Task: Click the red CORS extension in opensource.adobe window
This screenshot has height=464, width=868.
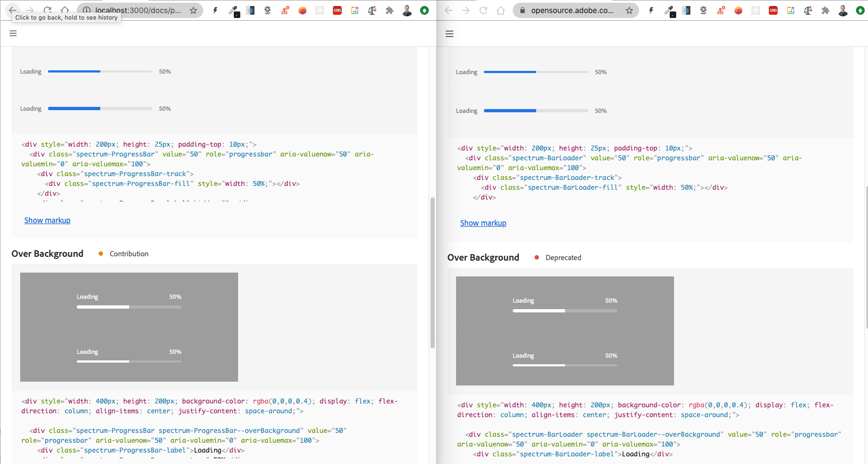Action: pyautogui.click(x=773, y=10)
